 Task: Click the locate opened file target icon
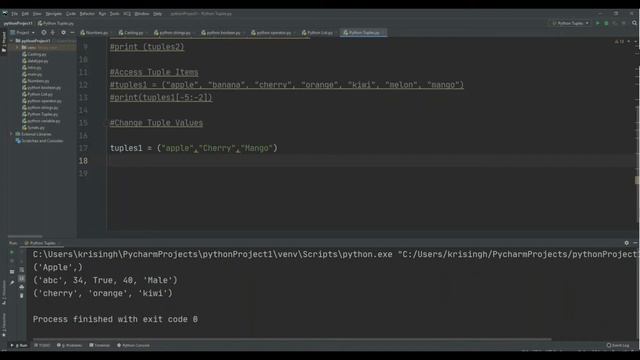point(44,33)
